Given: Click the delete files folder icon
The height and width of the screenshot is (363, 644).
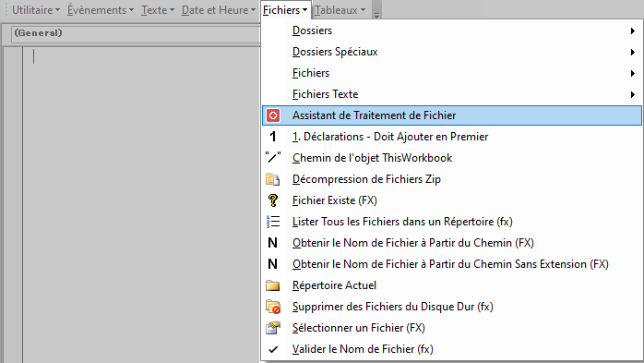Looking at the screenshot, I should [273, 307].
